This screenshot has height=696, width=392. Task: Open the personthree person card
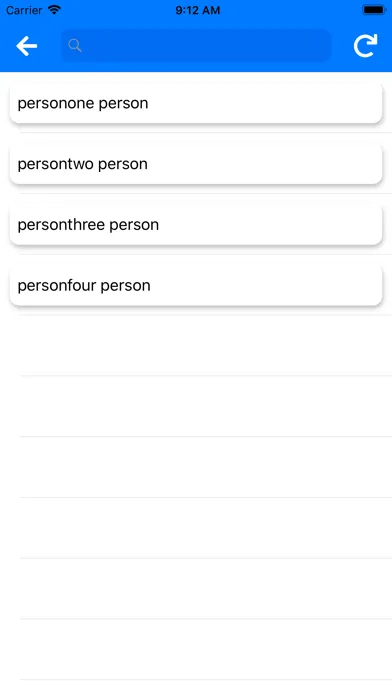[196, 225]
